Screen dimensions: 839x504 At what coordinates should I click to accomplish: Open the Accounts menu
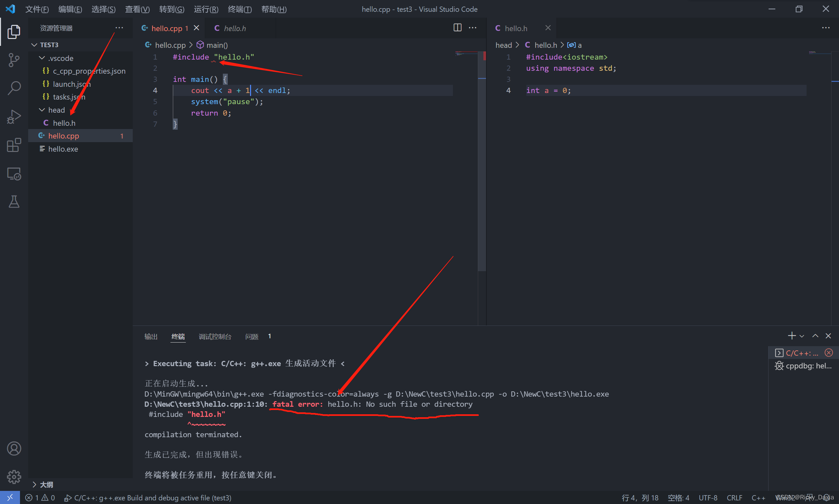(x=13, y=448)
